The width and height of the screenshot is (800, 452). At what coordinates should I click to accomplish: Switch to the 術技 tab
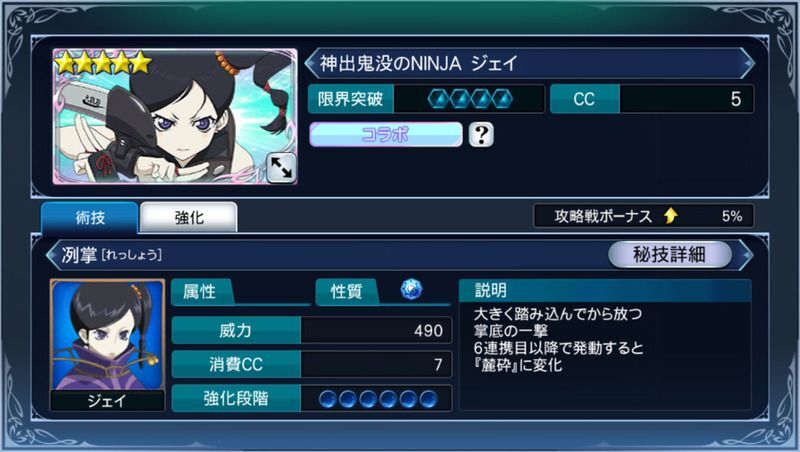90,218
